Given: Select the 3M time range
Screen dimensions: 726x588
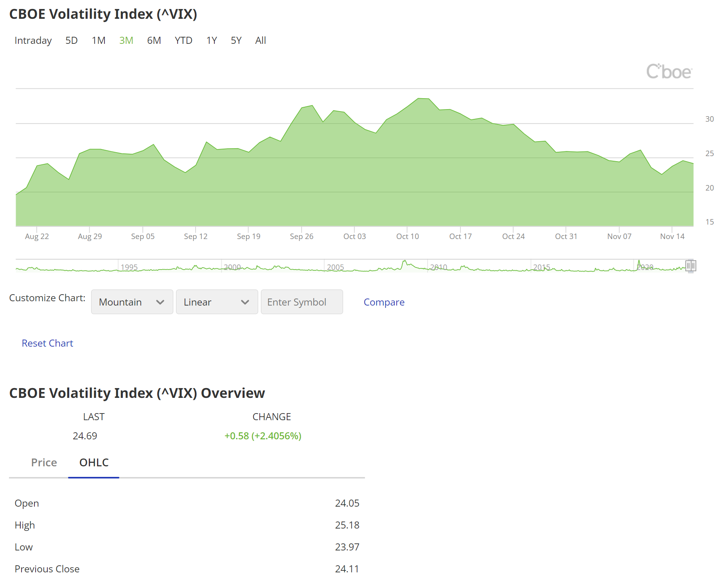Looking at the screenshot, I should (126, 40).
